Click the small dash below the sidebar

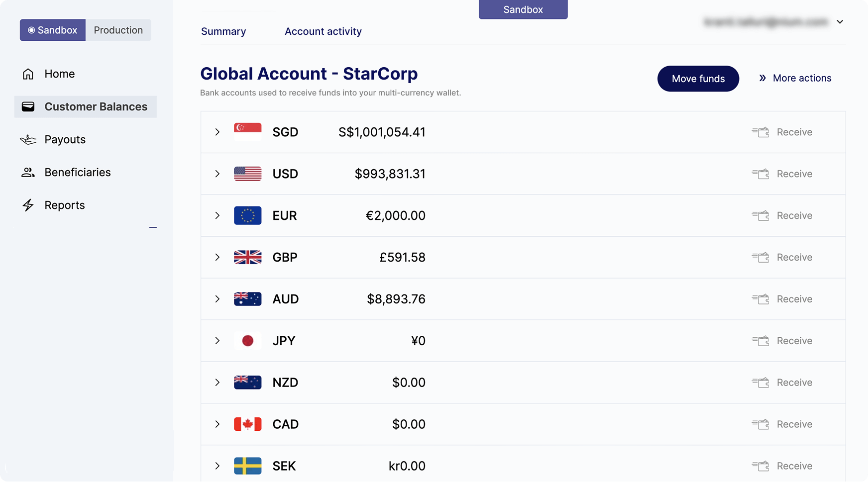point(153,228)
